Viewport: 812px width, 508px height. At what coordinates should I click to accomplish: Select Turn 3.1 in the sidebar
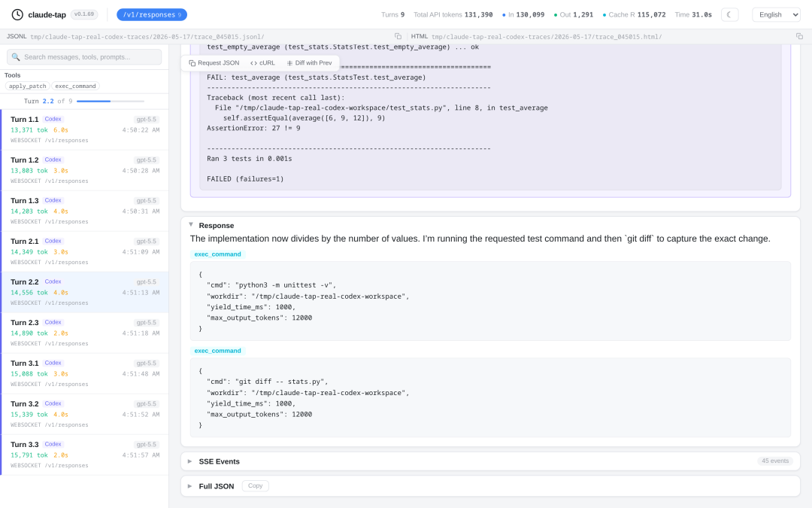[x=85, y=373]
